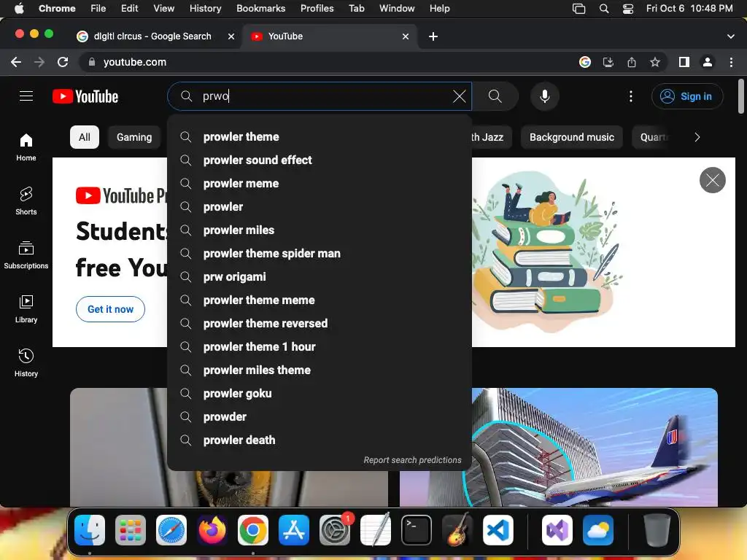
Task: Go to Home in sidebar
Action: (26, 147)
